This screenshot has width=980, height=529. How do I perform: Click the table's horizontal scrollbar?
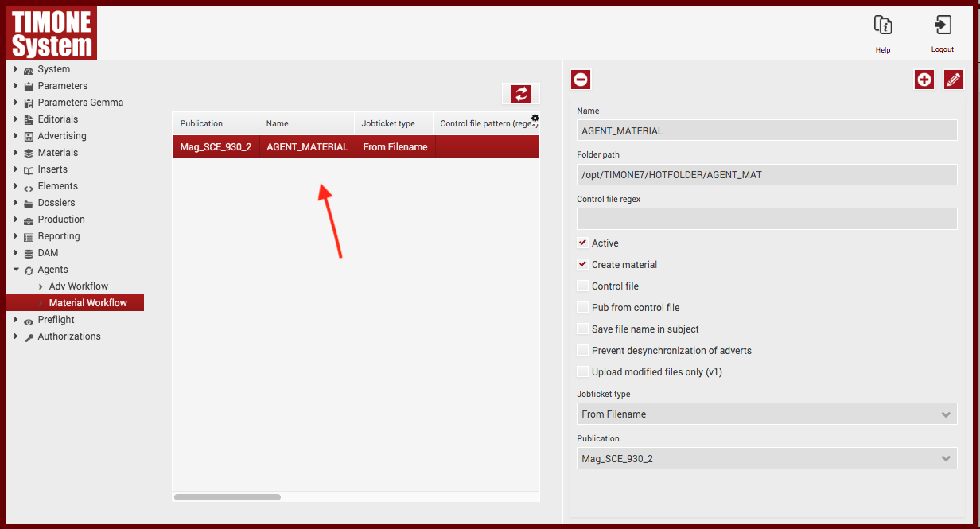227,497
